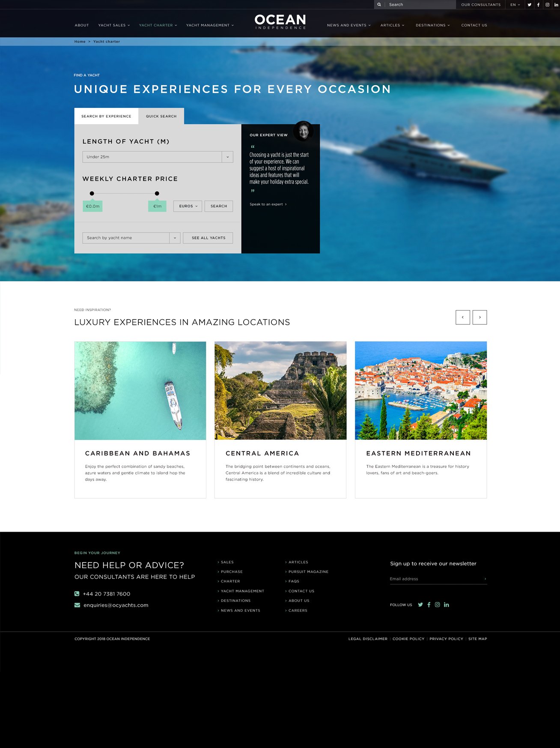
Task: Click the footer Instagram icon
Action: tap(437, 604)
